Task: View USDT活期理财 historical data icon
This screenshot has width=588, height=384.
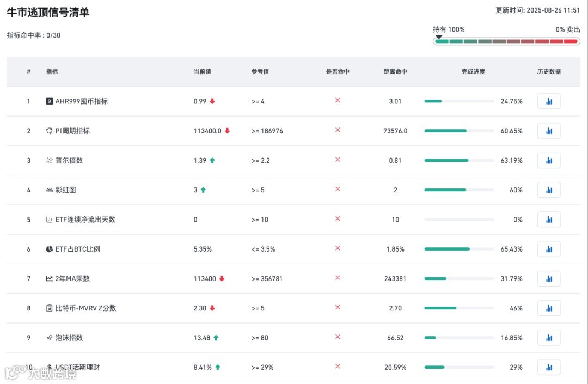Action: tap(549, 367)
